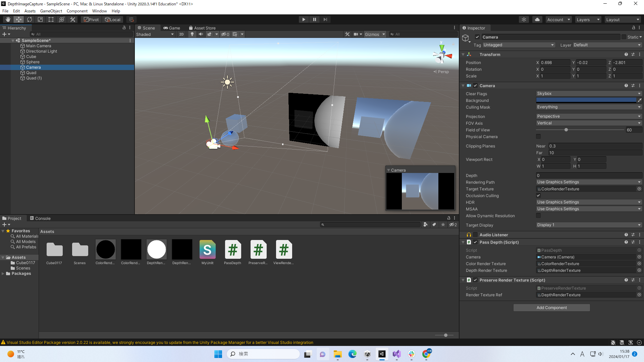
Task: Enable Allow Dynamic Resolution checkbox
Action: point(538,216)
